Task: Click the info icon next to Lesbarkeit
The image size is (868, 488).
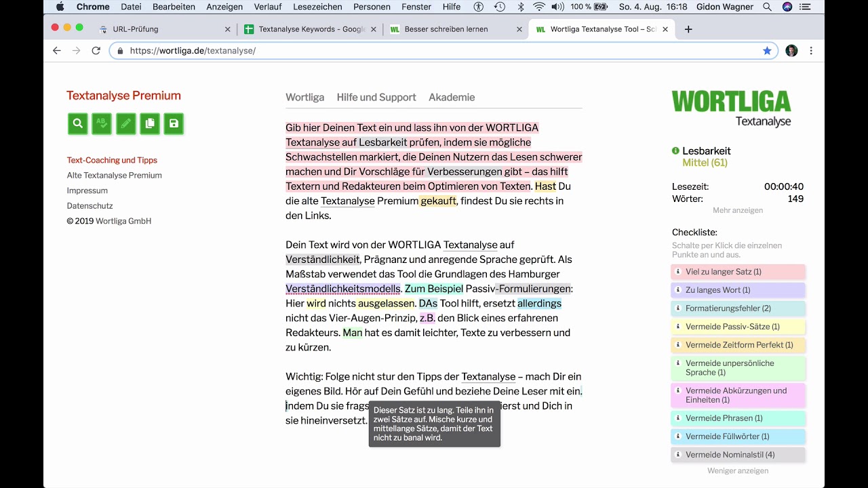Action: (x=675, y=150)
